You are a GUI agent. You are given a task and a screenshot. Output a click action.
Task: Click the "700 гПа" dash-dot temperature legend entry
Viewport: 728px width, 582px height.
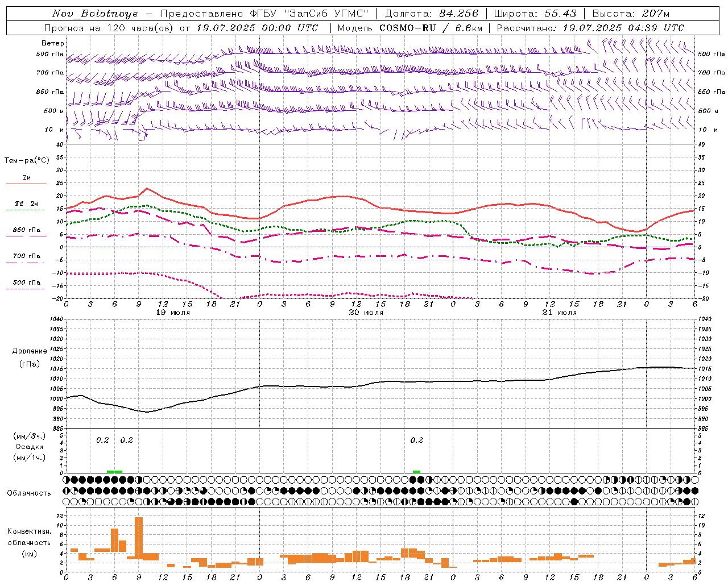pos(27,258)
